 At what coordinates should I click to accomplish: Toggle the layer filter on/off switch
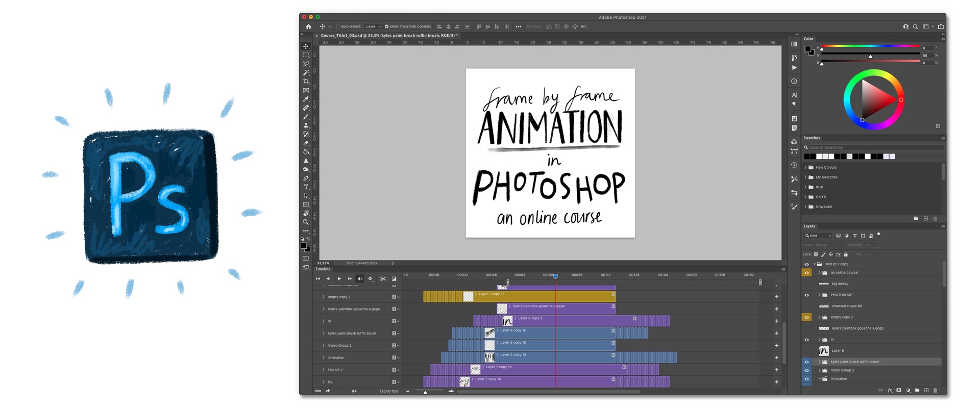878,235
